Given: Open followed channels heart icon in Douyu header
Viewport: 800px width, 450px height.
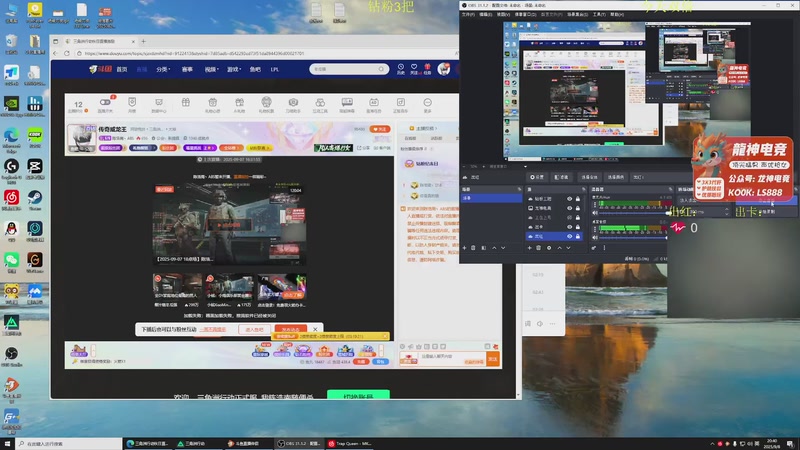Looking at the screenshot, I should click(414, 68).
